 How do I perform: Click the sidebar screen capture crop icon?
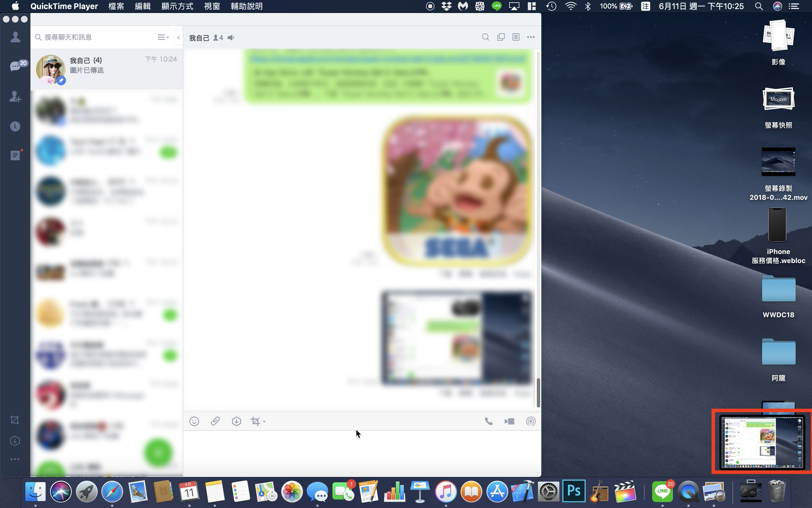click(x=15, y=420)
